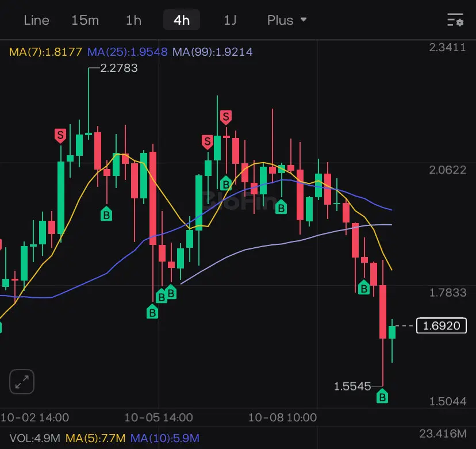Select the 15m timeframe tab
This screenshot has height=449, width=476.
[x=85, y=20]
